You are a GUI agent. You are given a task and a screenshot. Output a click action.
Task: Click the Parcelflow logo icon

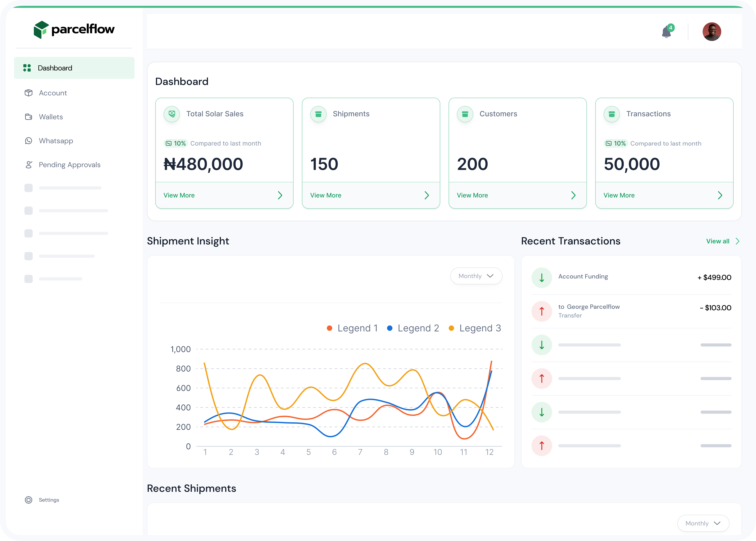41,29
